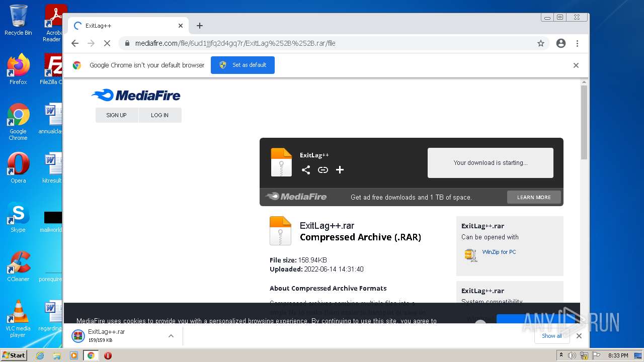Click the LOG IN button
Viewport: 644px width, 362px height.
pos(159,115)
